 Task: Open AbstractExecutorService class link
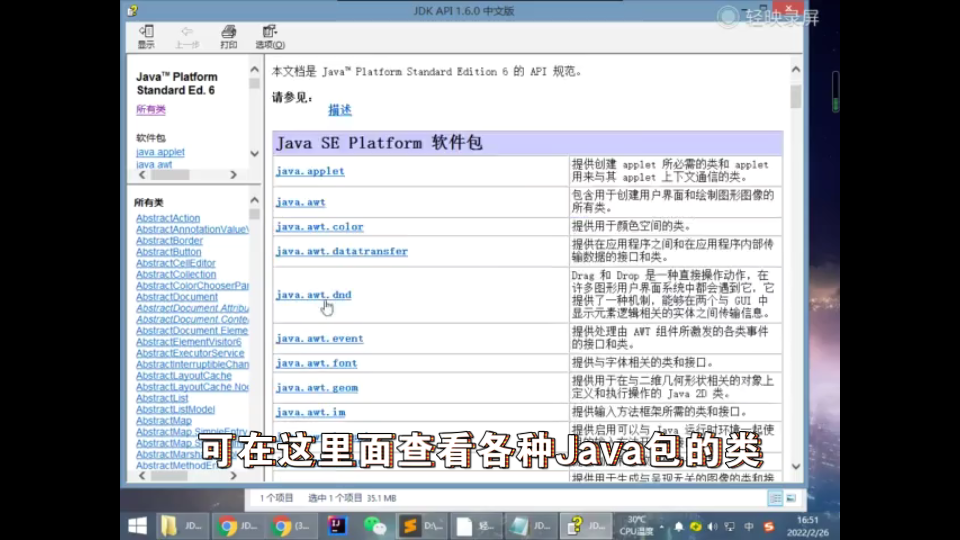[190, 353]
